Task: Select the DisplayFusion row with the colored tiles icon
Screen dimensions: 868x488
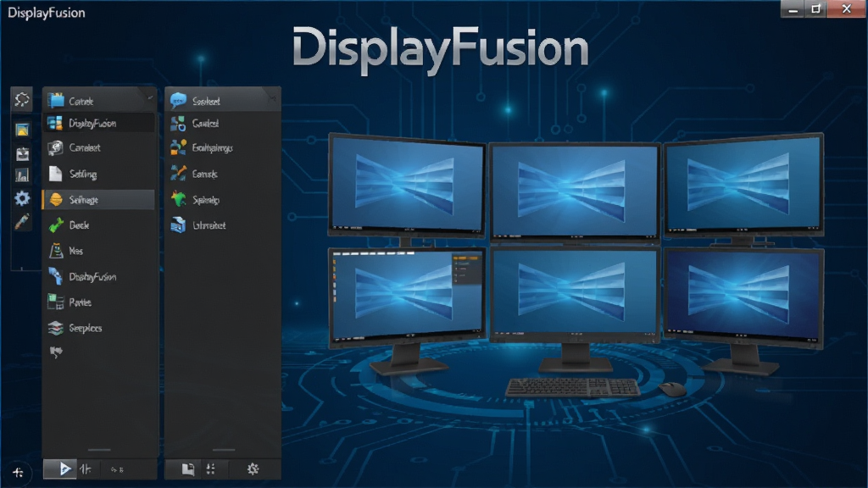Action: point(100,123)
